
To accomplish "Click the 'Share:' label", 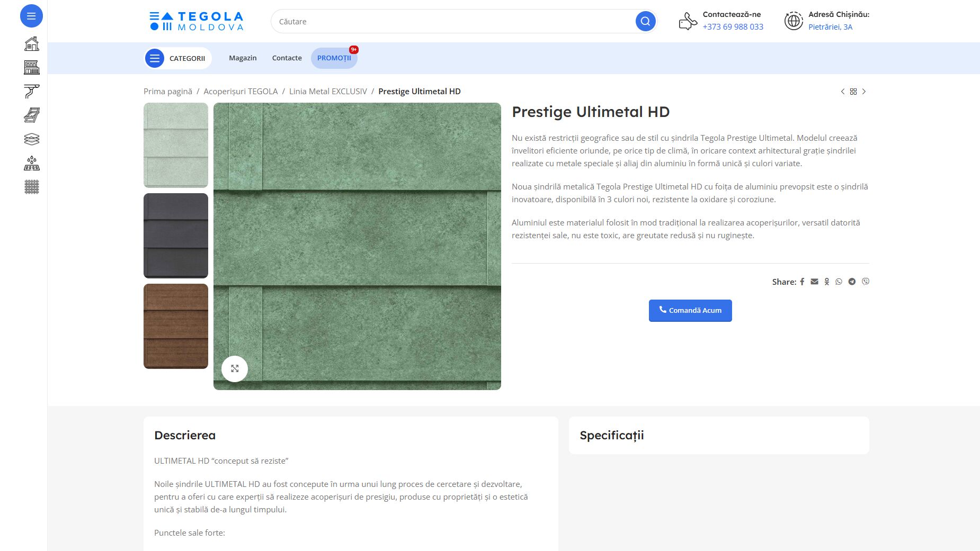I will tap(784, 282).
